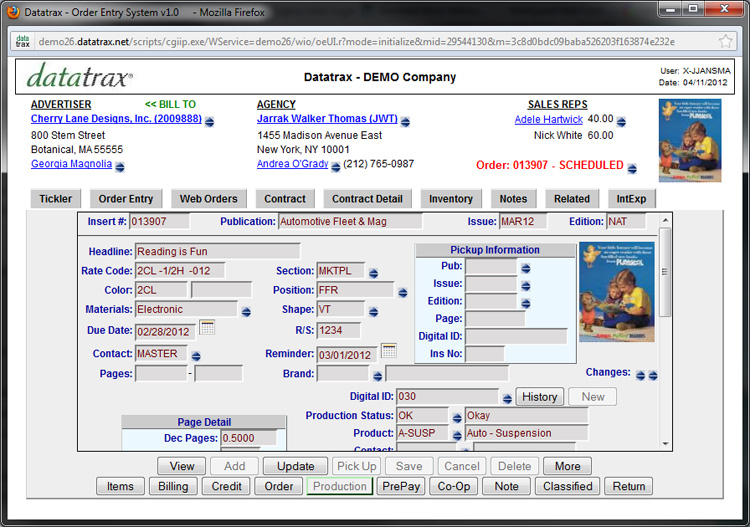Open the Materials Electronic lookup arrow
The width and height of the screenshot is (750, 527).
pos(246,312)
